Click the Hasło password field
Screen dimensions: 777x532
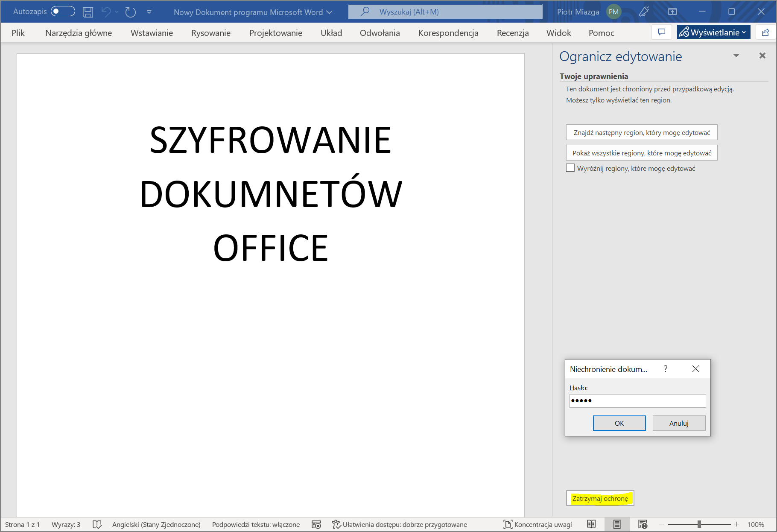click(637, 400)
